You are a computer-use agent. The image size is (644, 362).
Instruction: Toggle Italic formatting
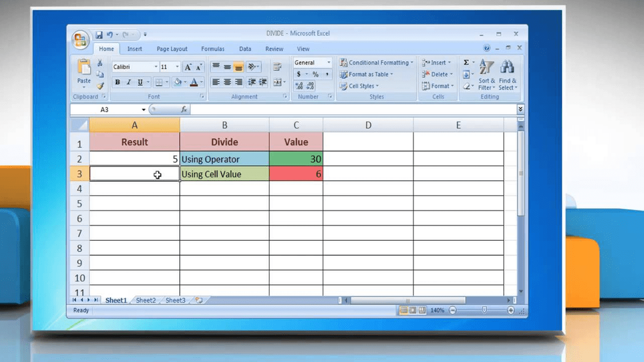[129, 83]
